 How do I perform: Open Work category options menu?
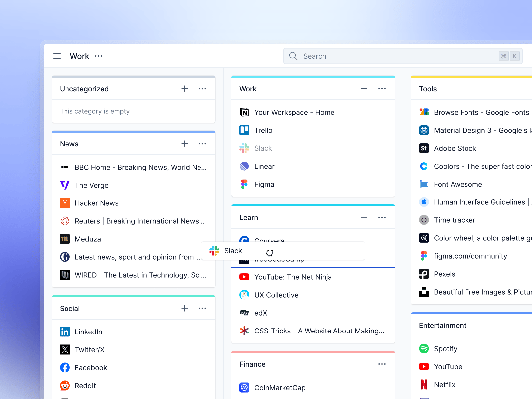[x=382, y=89]
